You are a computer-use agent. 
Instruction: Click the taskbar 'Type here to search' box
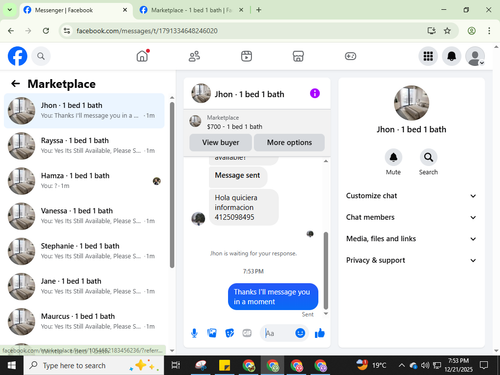94,365
